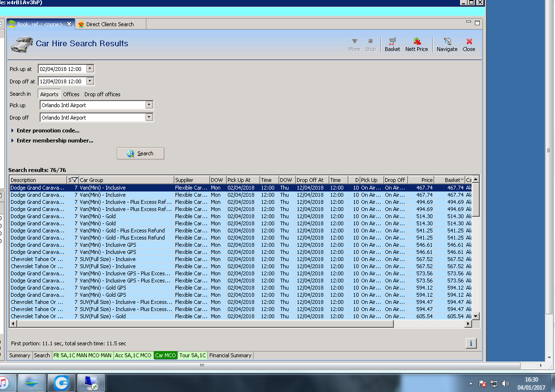Select the Airports search option
The width and height of the screenshot is (555, 392).
coord(49,94)
